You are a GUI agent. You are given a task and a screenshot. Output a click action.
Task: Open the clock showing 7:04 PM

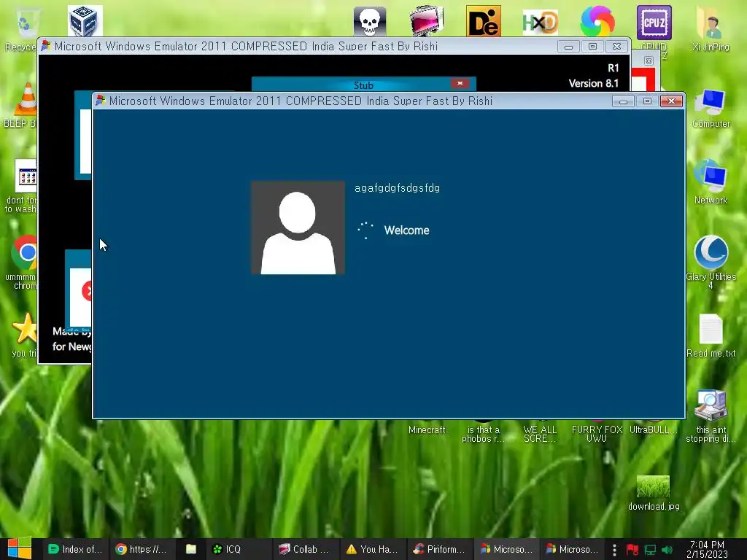click(x=707, y=549)
